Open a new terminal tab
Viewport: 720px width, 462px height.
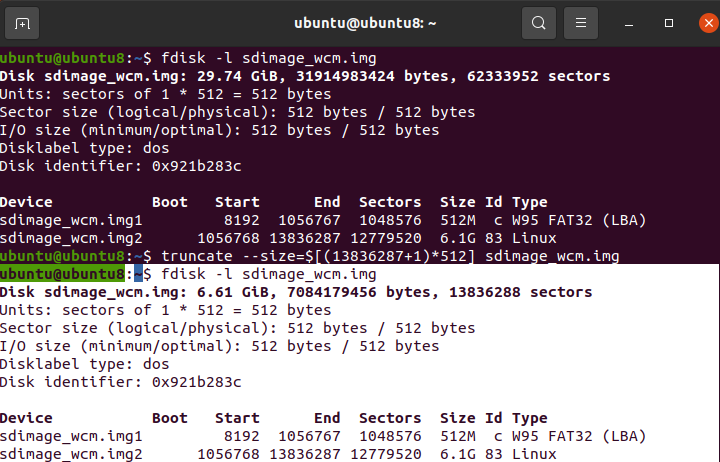click(22, 23)
